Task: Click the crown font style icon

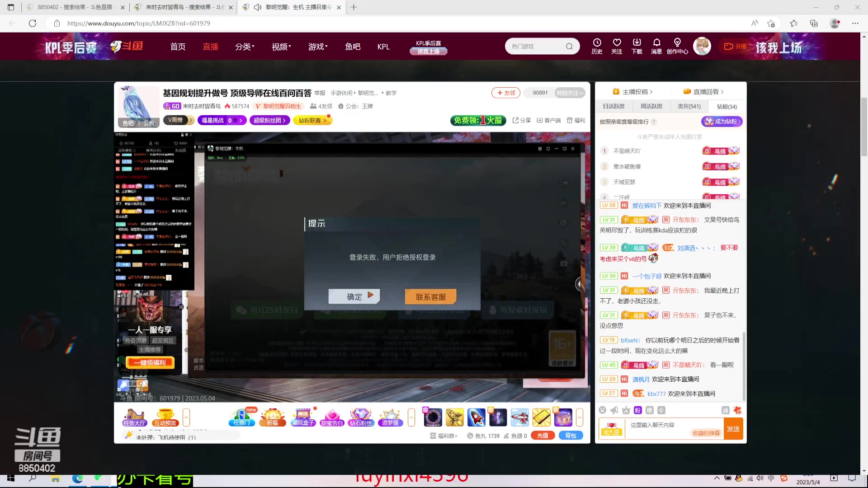Action: coord(626,410)
